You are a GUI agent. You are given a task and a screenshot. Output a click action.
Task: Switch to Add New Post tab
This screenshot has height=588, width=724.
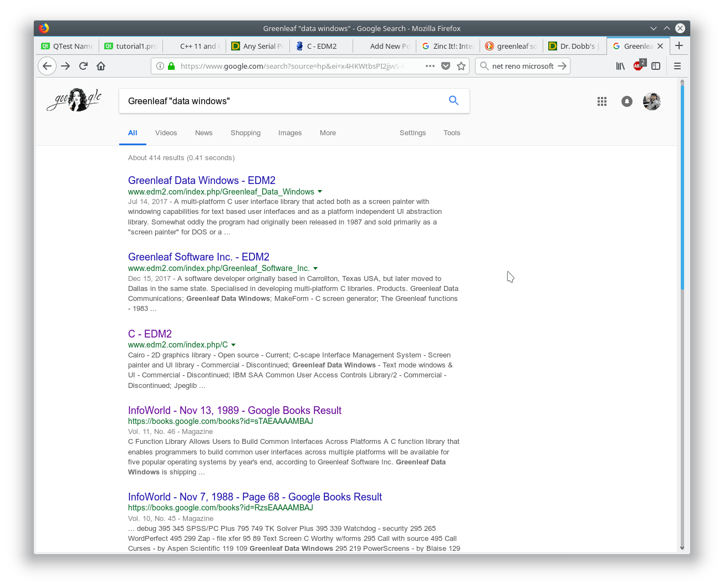coord(384,46)
